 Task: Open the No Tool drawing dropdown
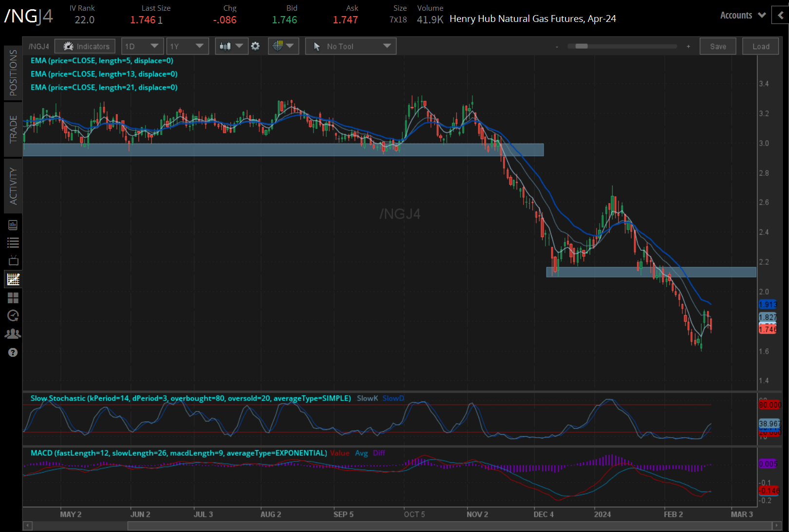coord(350,46)
